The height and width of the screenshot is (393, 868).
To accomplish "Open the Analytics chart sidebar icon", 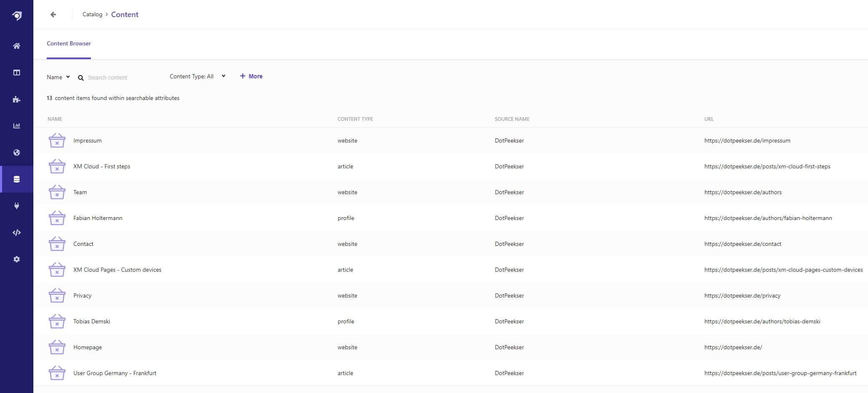I will (x=17, y=126).
